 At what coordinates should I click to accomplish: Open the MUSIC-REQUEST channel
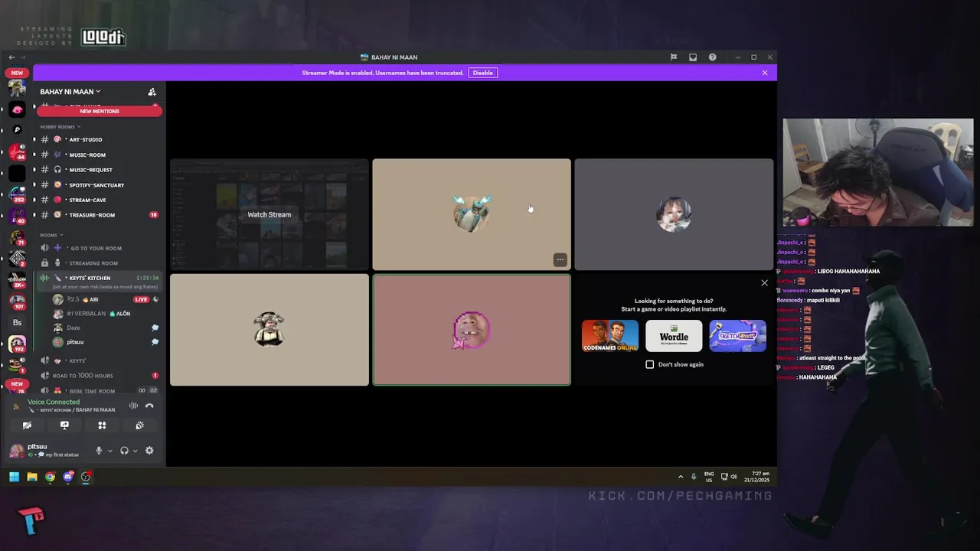[x=100, y=170]
